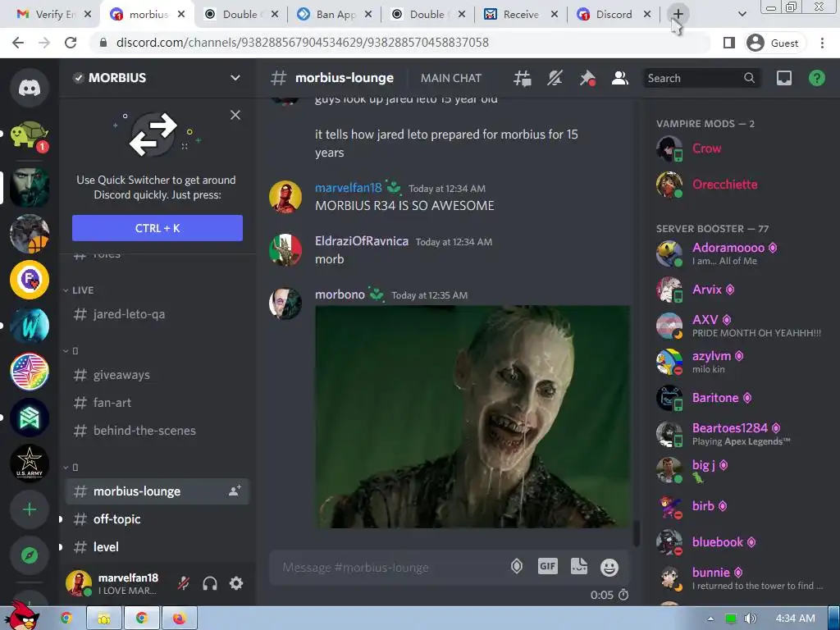
Task: Toggle browser side panel icon
Action: 729,43
